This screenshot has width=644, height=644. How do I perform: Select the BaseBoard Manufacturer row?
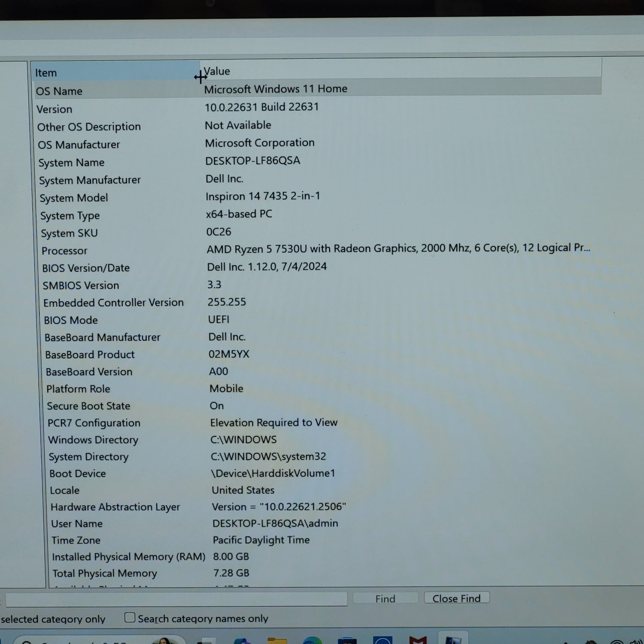322,337
